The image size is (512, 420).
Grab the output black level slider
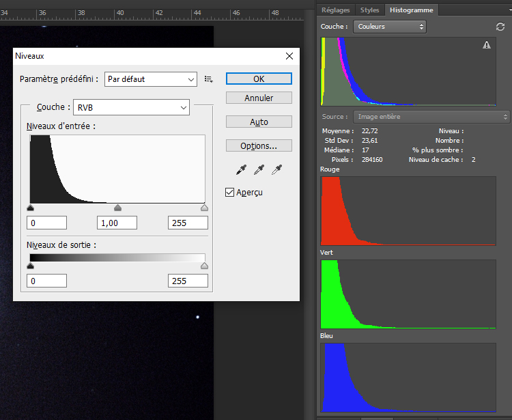pos(30,266)
